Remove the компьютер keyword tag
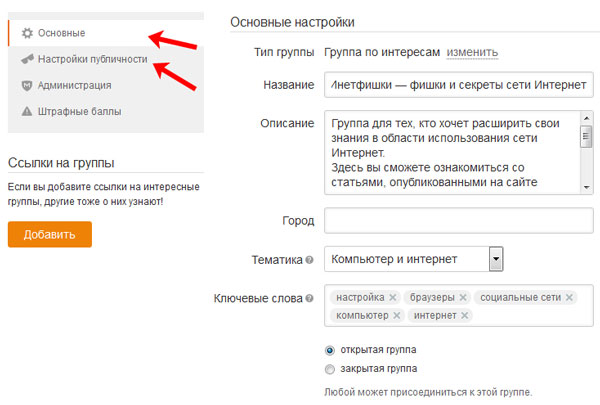This screenshot has width=600, height=405. pyautogui.click(x=397, y=315)
